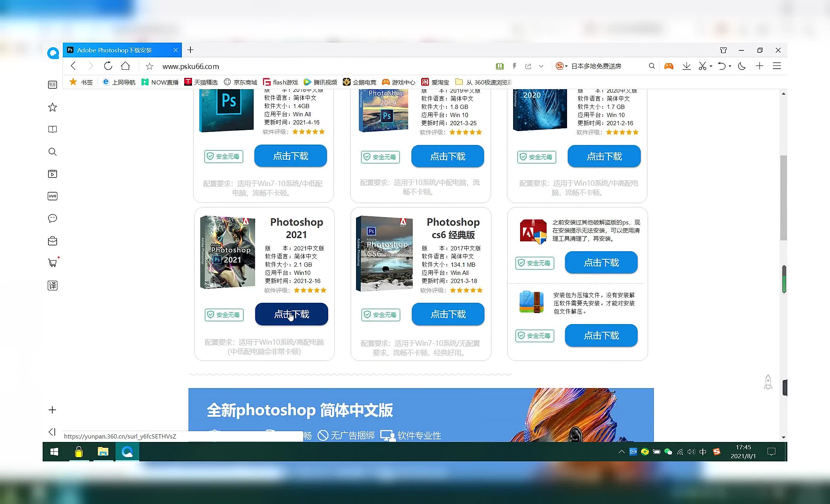Go back to the previous page
The height and width of the screenshot is (504, 830).
(73, 66)
